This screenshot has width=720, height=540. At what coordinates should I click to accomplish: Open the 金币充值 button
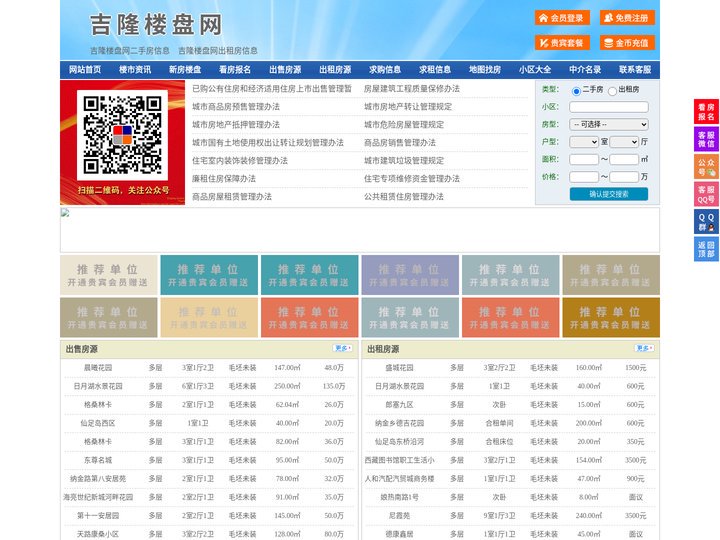click(627, 43)
